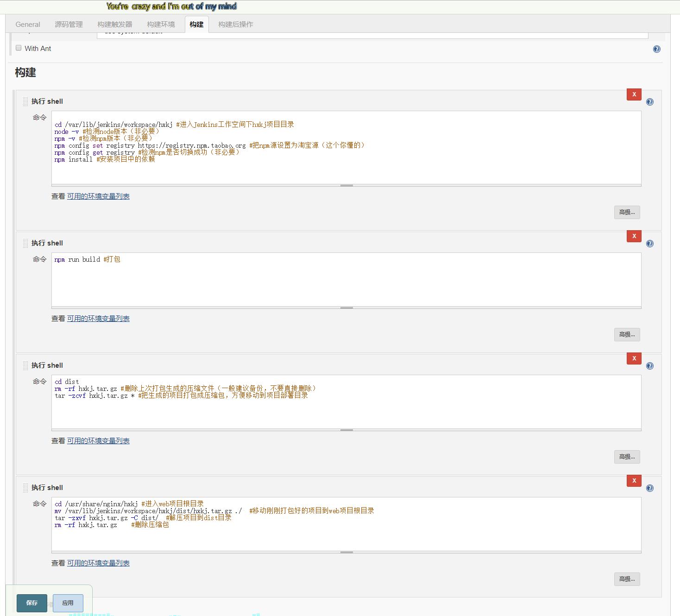
Task: Enable the With Ant checkbox
Action: pos(19,48)
